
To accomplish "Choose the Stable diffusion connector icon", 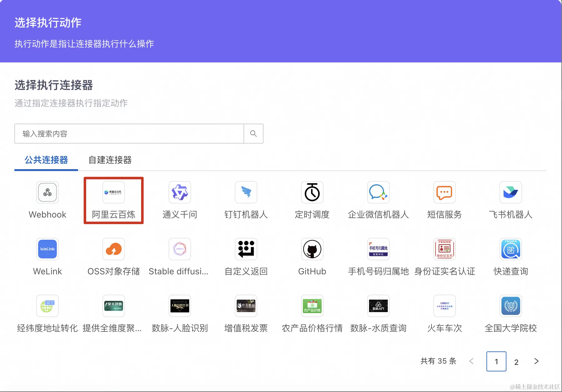I will pos(180,249).
